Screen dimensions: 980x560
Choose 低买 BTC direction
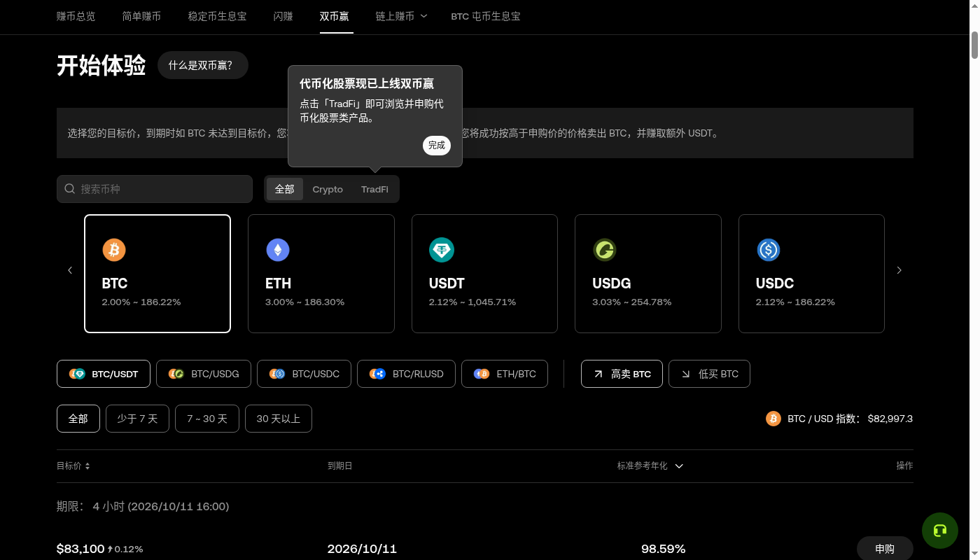[x=709, y=374]
